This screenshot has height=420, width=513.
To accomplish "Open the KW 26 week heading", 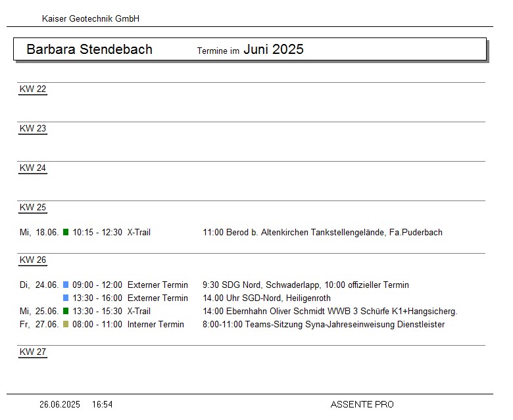I will [33, 260].
